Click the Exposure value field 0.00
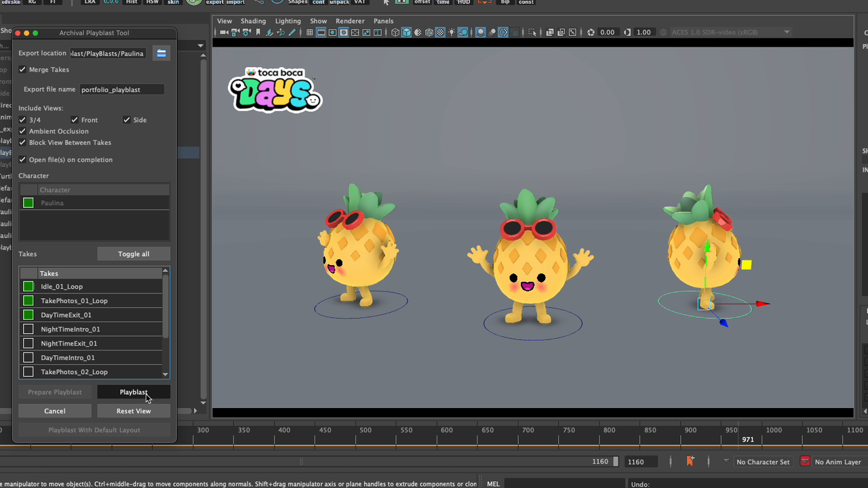Image resolution: width=868 pixels, height=488 pixels. point(608,32)
